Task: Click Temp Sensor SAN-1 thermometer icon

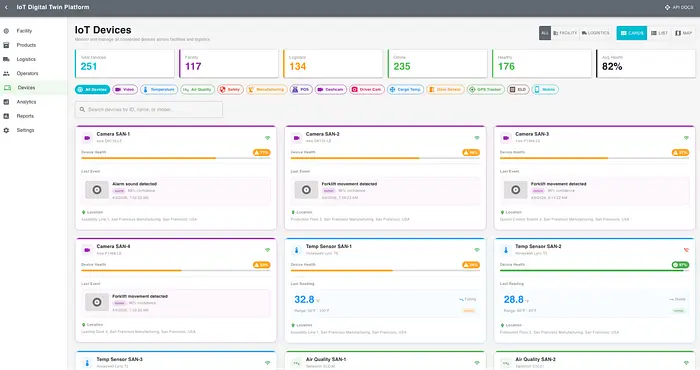Action: tap(296, 250)
